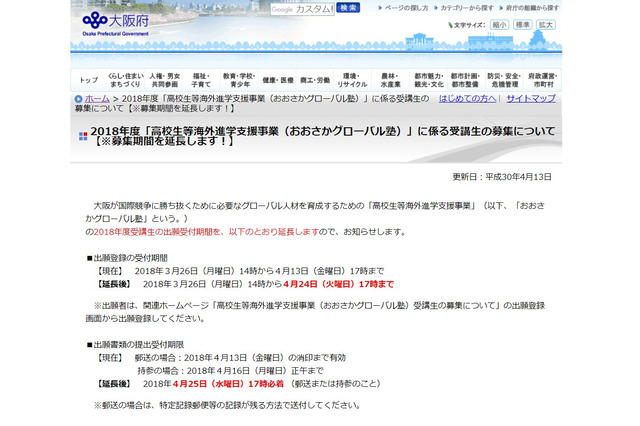This screenshot has height=426, width=640.
Task: Click the red 2018年度受講生の出願受付期間を text
Action: [x=155, y=232]
